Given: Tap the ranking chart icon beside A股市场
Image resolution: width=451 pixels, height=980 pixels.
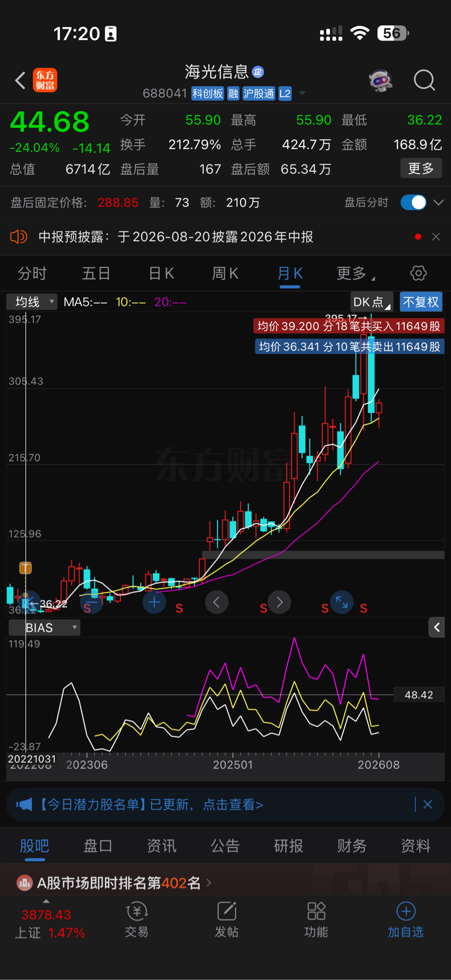Looking at the screenshot, I should coord(24,883).
